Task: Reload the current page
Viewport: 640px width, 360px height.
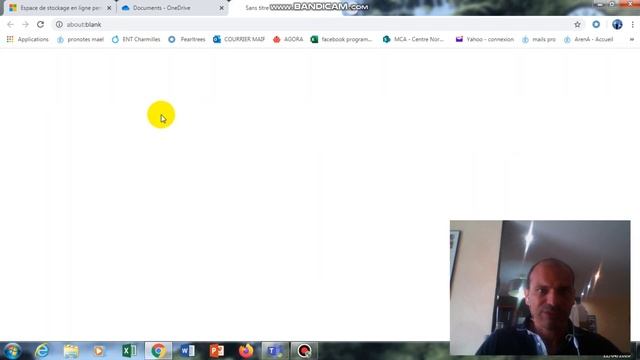Action: [x=40, y=24]
